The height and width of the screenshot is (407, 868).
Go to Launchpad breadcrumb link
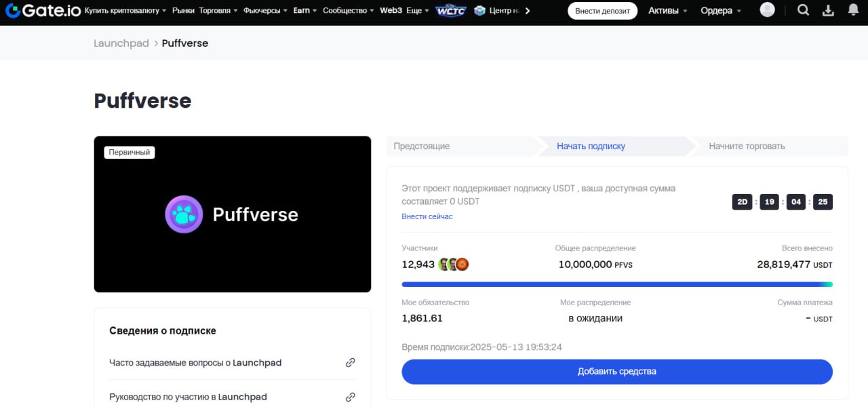click(121, 43)
